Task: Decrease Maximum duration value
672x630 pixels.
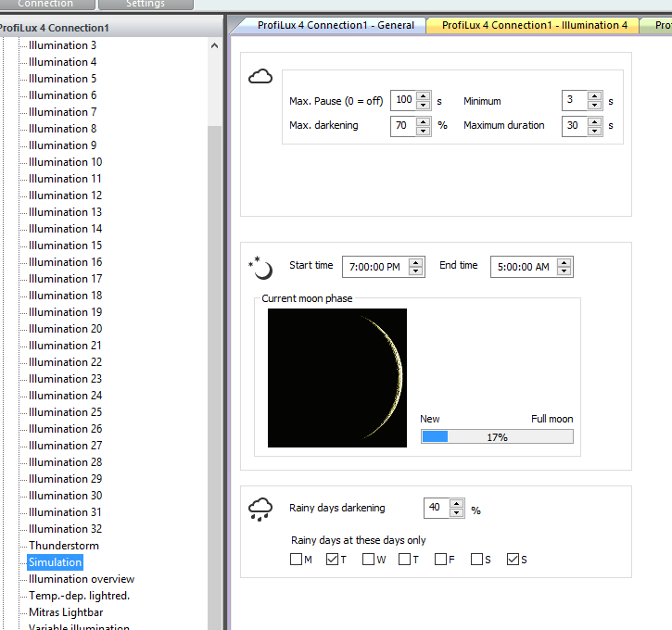Action: click(594, 131)
